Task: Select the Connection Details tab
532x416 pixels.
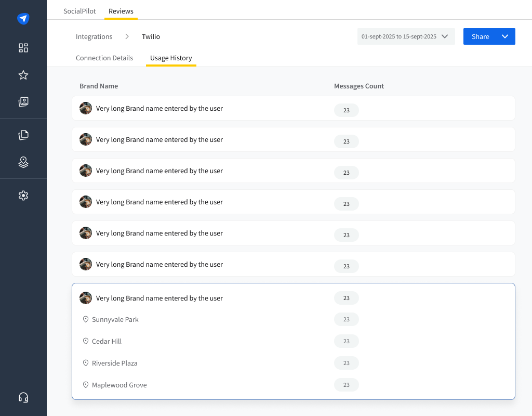Action: 104,58
